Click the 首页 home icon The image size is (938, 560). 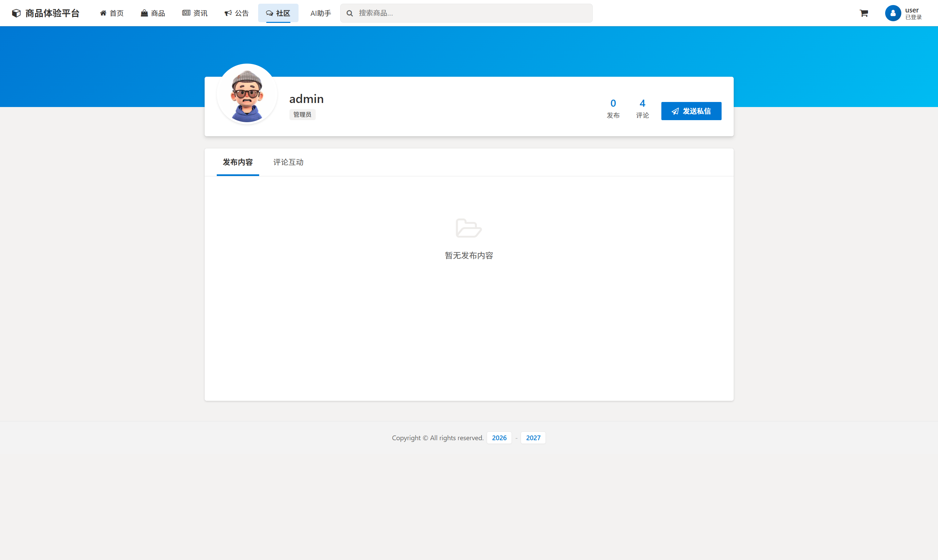click(x=103, y=13)
